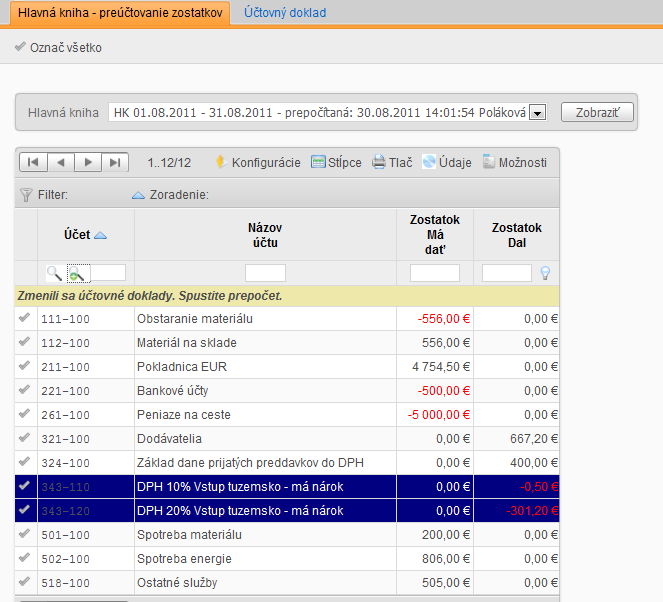Toggle selection check for 261-100 row
The image size is (663, 602).
click(x=25, y=413)
